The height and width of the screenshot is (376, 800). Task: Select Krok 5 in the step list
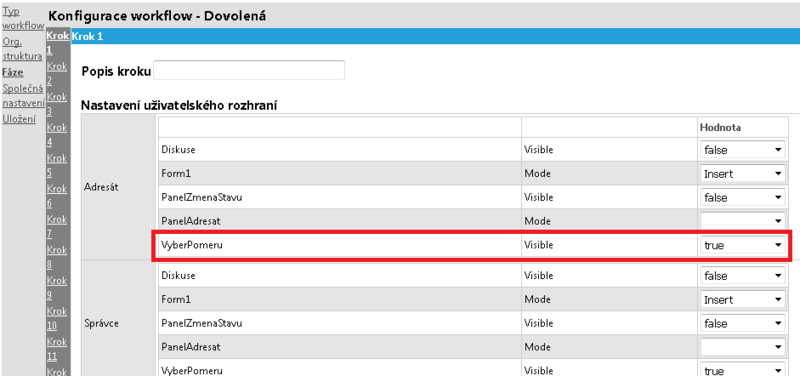point(57,165)
